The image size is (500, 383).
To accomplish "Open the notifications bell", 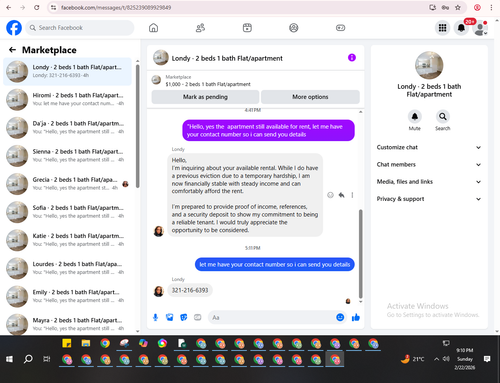I will click(461, 28).
